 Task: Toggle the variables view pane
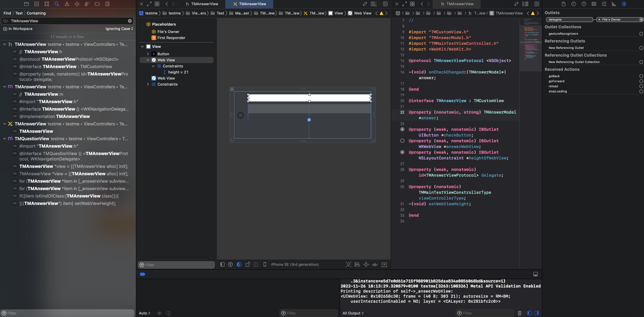coord(529,313)
